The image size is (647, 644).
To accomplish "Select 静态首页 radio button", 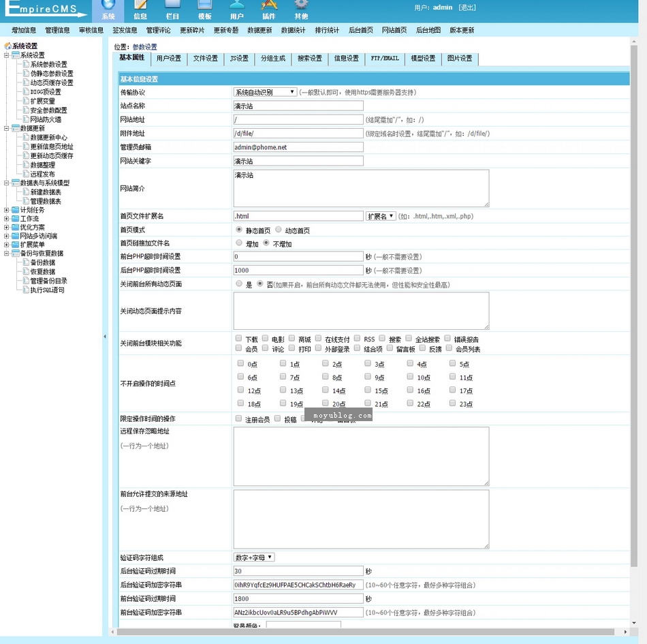I will click(239, 229).
